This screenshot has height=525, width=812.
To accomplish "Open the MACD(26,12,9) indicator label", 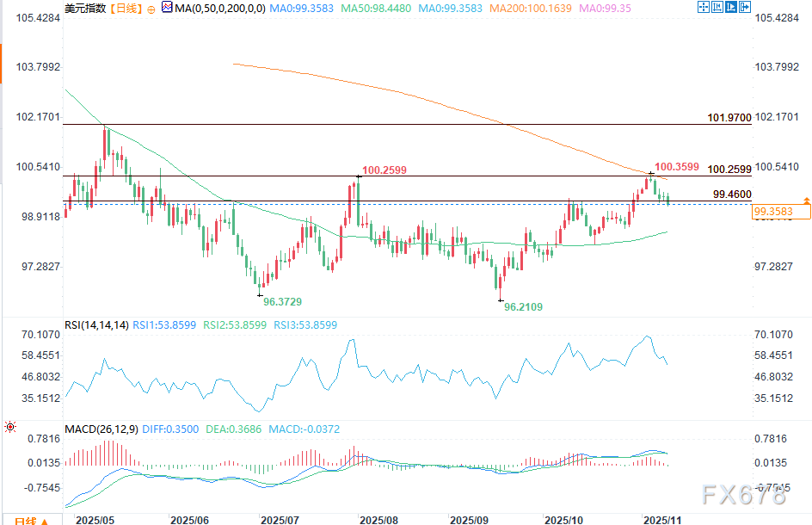I will [101, 429].
